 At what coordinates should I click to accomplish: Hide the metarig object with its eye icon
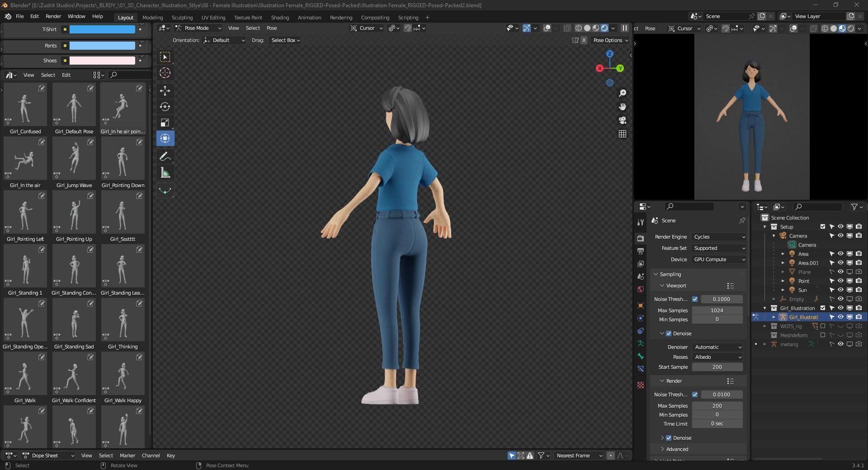(840, 344)
